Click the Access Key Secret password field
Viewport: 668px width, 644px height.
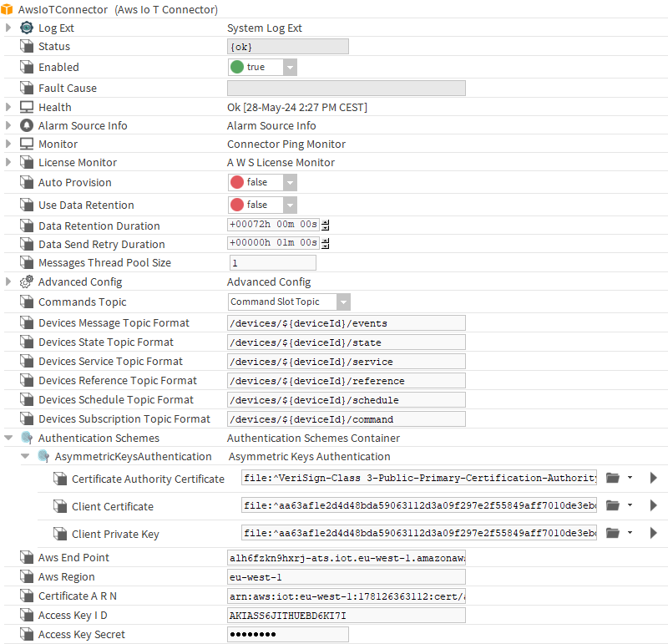click(x=288, y=634)
